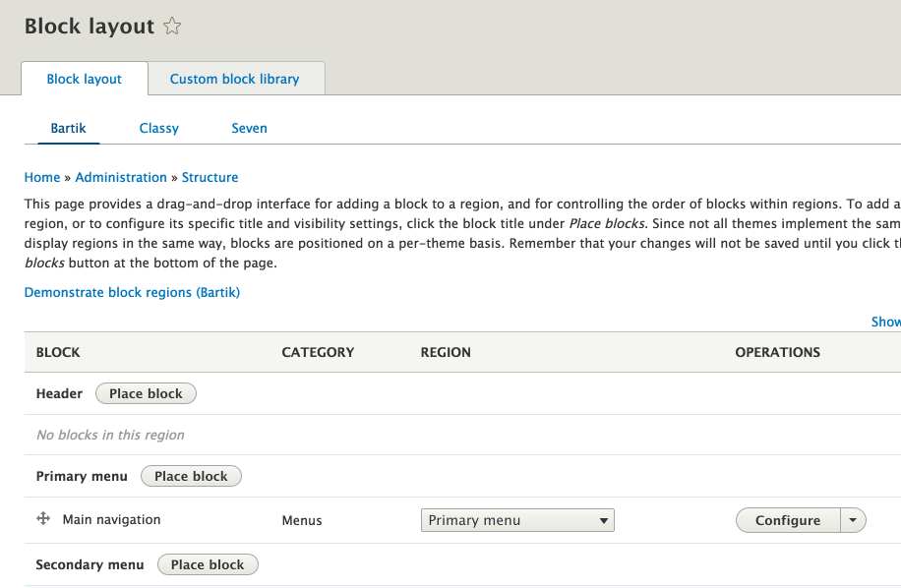Click the Show link above the table
This screenshot has height=588, width=901.
click(x=884, y=322)
